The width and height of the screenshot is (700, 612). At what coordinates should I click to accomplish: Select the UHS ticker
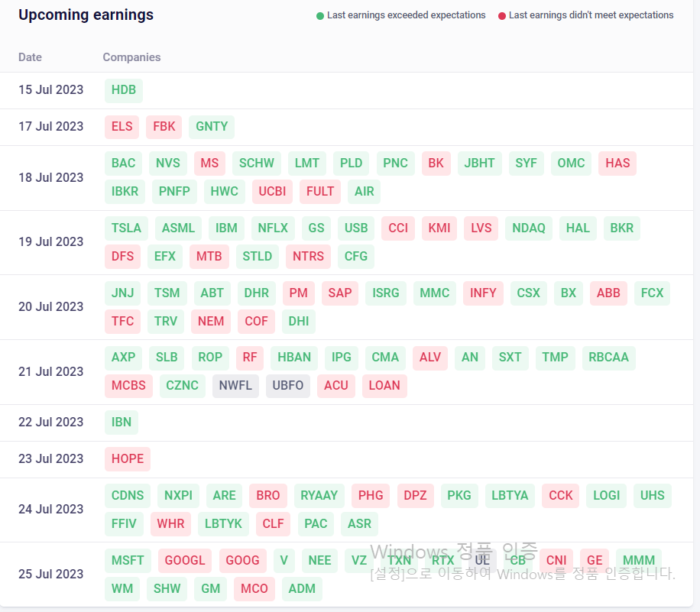[652, 496]
